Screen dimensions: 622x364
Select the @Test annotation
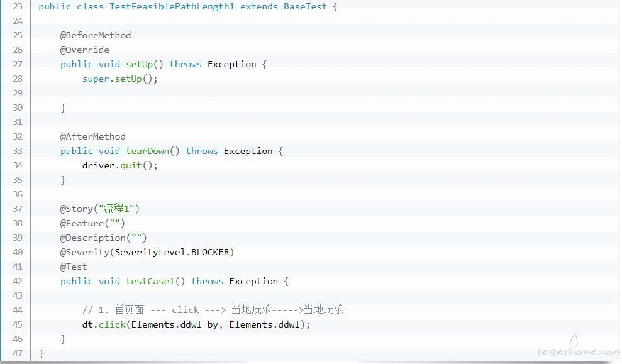[74, 267]
